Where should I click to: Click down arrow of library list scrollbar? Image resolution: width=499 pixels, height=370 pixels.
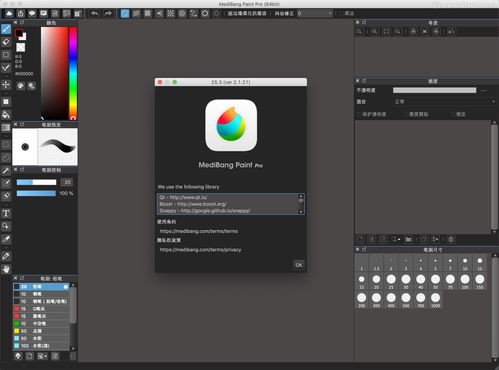pyautogui.click(x=301, y=212)
